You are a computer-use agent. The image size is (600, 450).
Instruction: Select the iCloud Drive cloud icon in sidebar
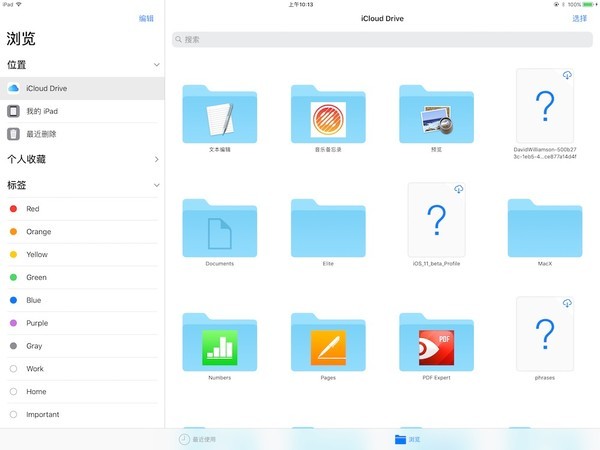[13, 88]
